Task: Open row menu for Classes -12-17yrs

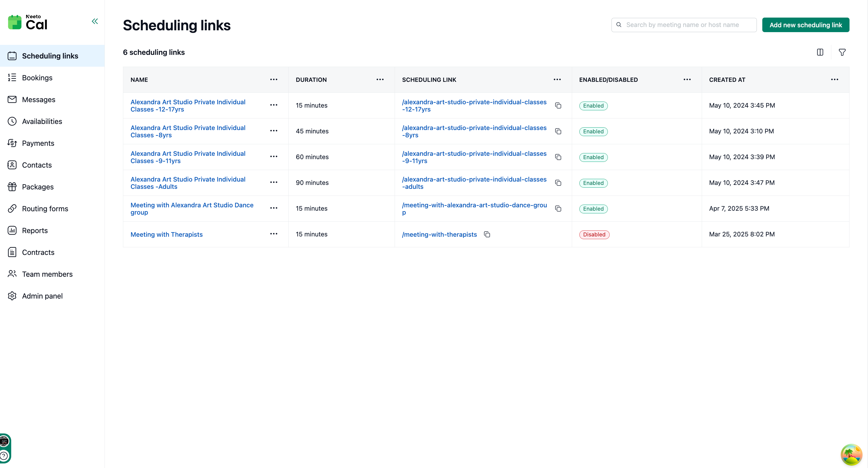Action: pos(273,105)
